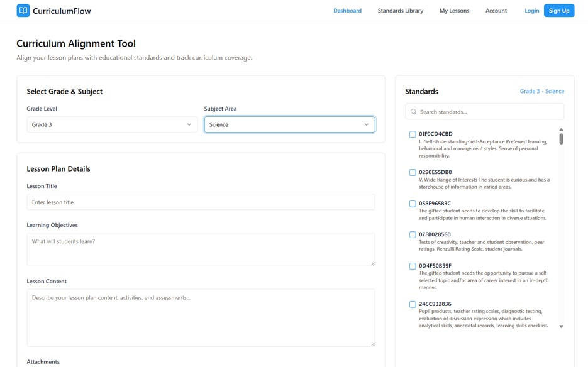Tick the 058E96583C standard checkbox
Image resolution: width=588 pixels, height=367 pixels.
(x=413, y=204)
